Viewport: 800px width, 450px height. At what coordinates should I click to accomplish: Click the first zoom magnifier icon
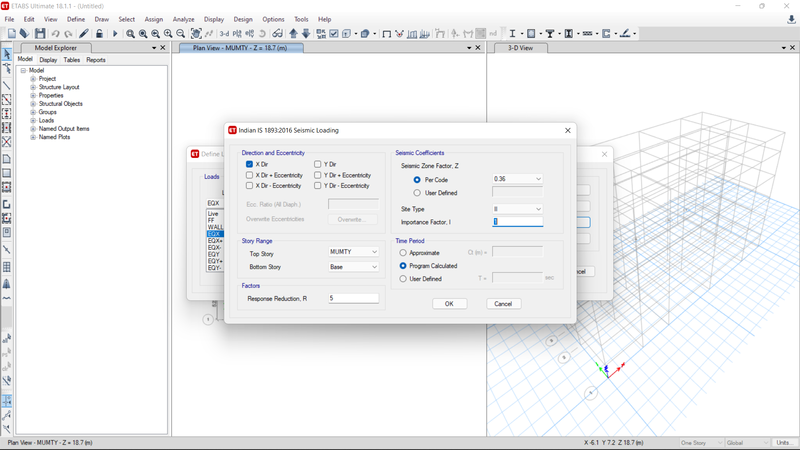[x=131, y=34]
